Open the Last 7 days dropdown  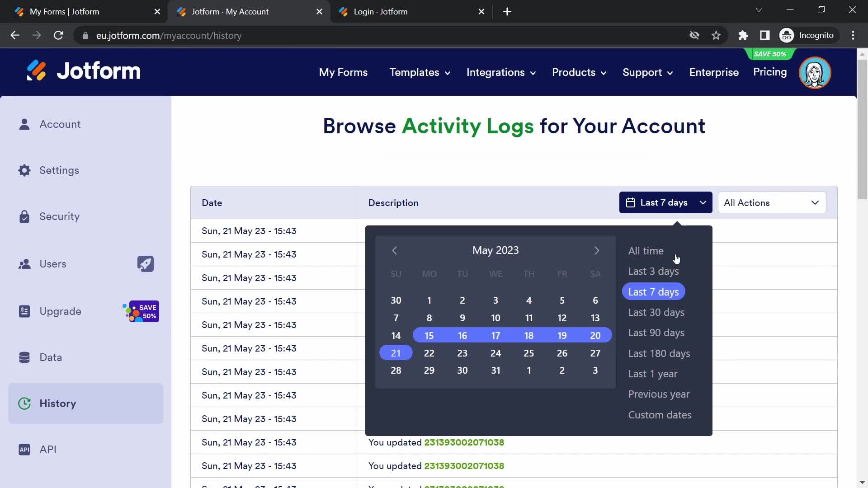(x=665, y=202)
